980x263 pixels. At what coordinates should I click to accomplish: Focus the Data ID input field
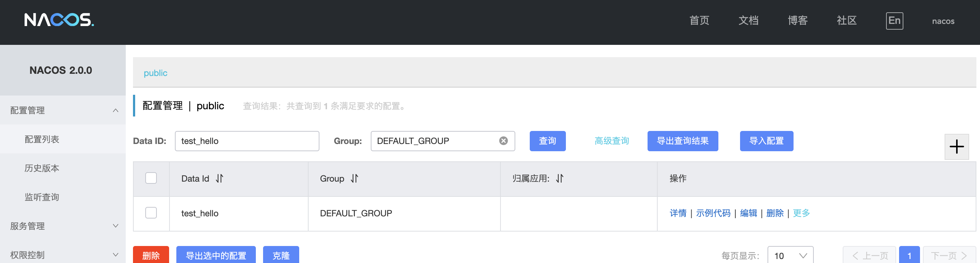coord(247,141)
